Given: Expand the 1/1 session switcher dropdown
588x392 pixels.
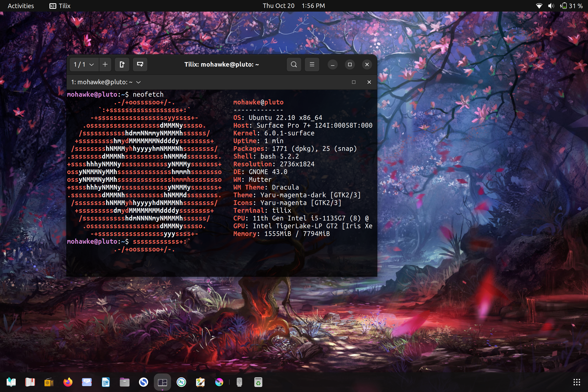Looking at the screenshot, I should click(84, 64).
